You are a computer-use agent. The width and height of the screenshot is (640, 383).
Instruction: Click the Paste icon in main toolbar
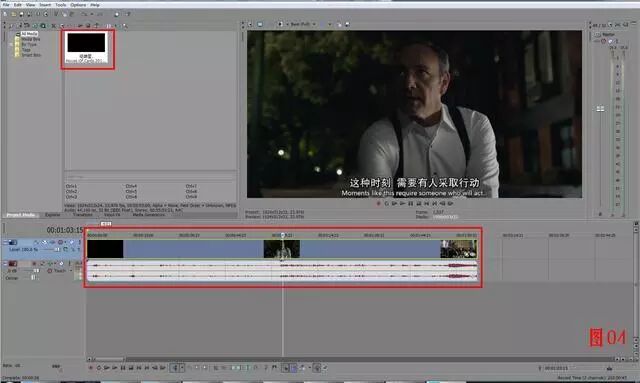72,14
